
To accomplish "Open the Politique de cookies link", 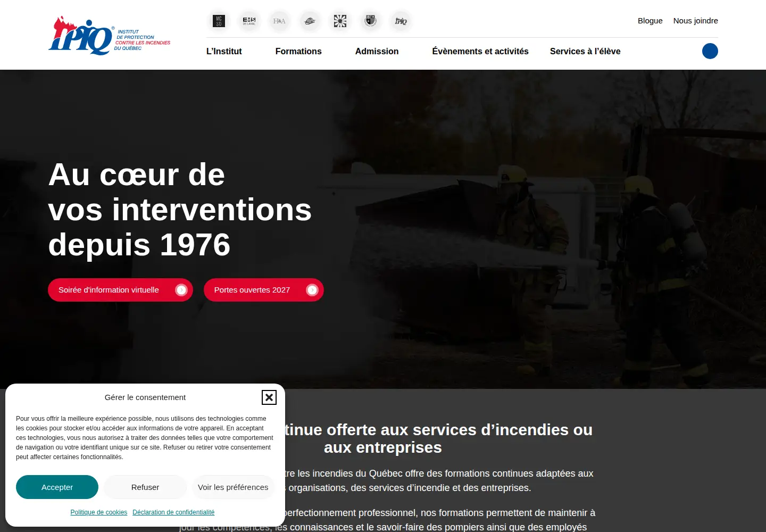I will pyautogui.click(x=99, y=512).
